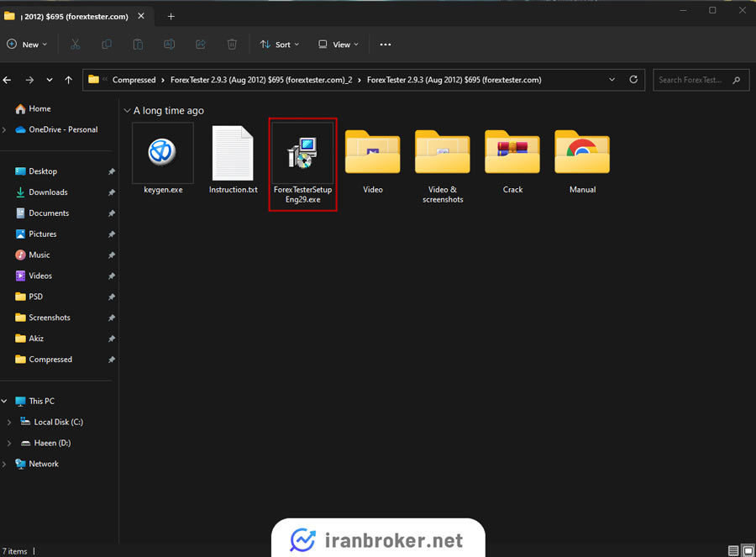The height and width of the screenshot is (557, 756).
Task: Select the Video & screenshots folder
Action: click(443, 166)
